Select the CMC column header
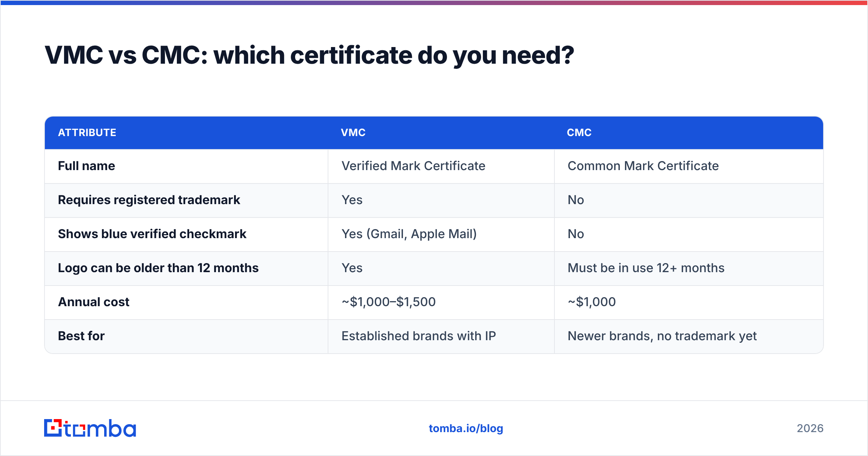868x456 pixels. 579,132
